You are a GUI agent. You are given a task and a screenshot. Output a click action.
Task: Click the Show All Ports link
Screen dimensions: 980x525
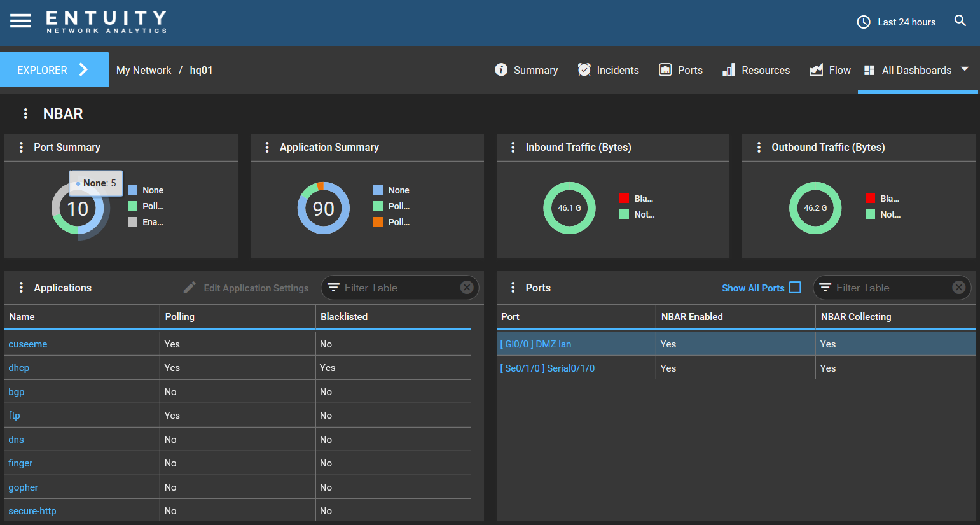(753, 288)
